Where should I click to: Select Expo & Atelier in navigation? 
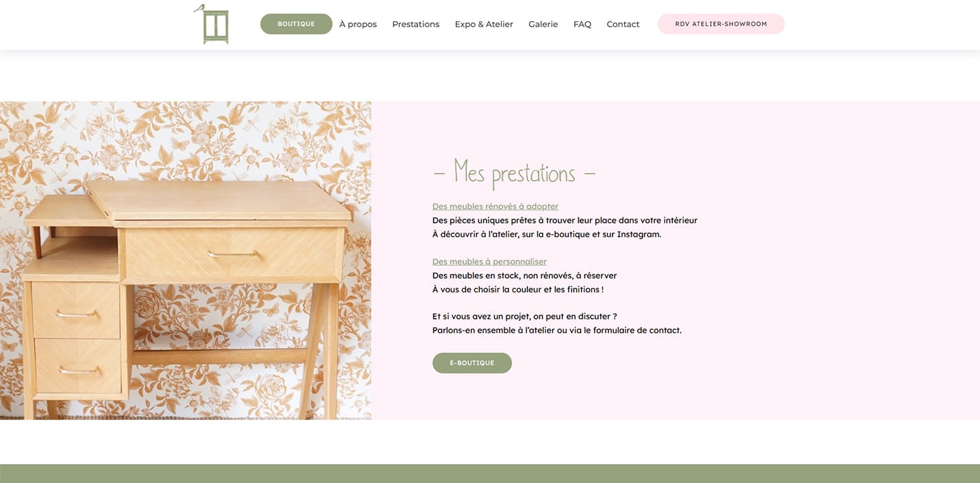484,24
